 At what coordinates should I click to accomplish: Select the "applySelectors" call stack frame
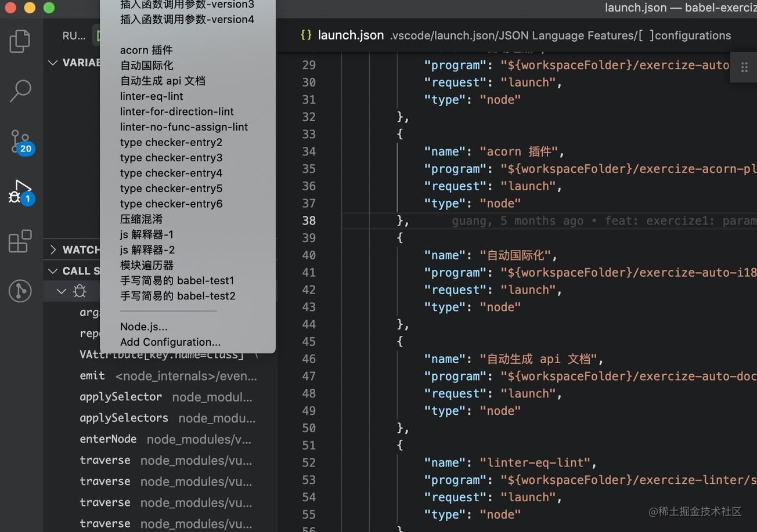coord(124,418)
